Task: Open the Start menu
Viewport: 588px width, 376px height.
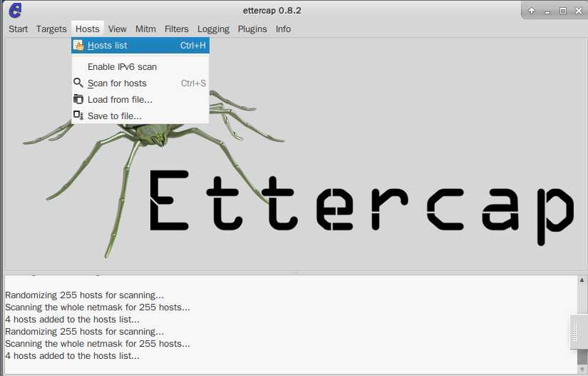Action: point(18,29)
